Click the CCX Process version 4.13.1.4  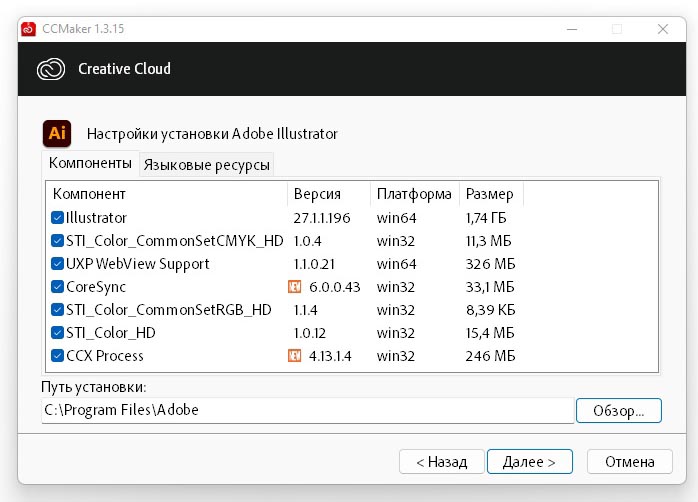click(330, 356)
